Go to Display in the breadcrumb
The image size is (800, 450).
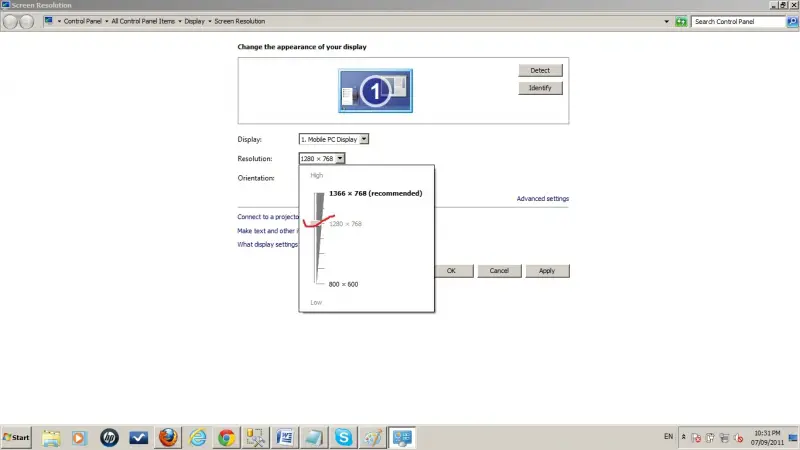click(194, 21)
